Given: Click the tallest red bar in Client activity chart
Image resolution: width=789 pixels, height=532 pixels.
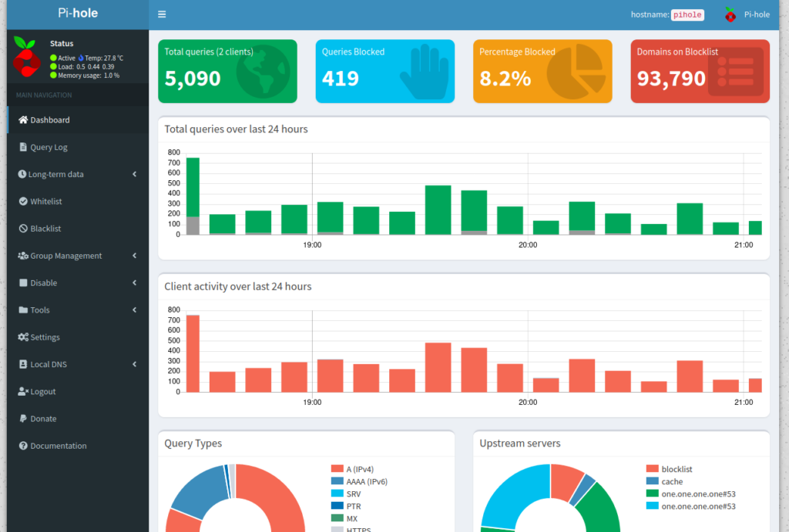Looking at the screenshot, I should [193, 353].
